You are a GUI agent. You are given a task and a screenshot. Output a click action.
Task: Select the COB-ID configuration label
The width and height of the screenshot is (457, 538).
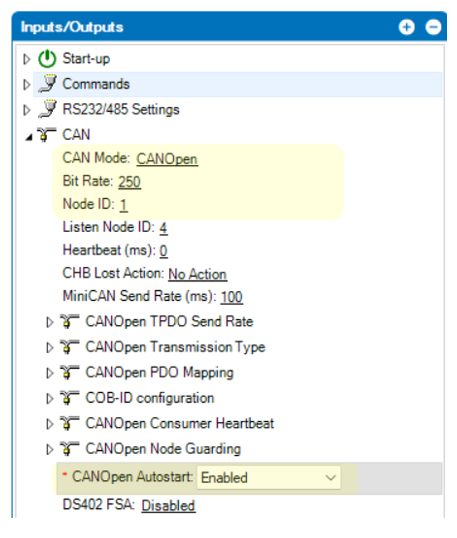coord(150,398)
